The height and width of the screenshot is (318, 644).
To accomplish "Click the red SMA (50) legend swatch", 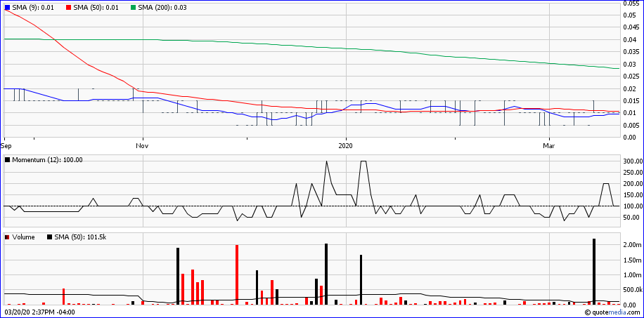I will click(x=69, y=8).
